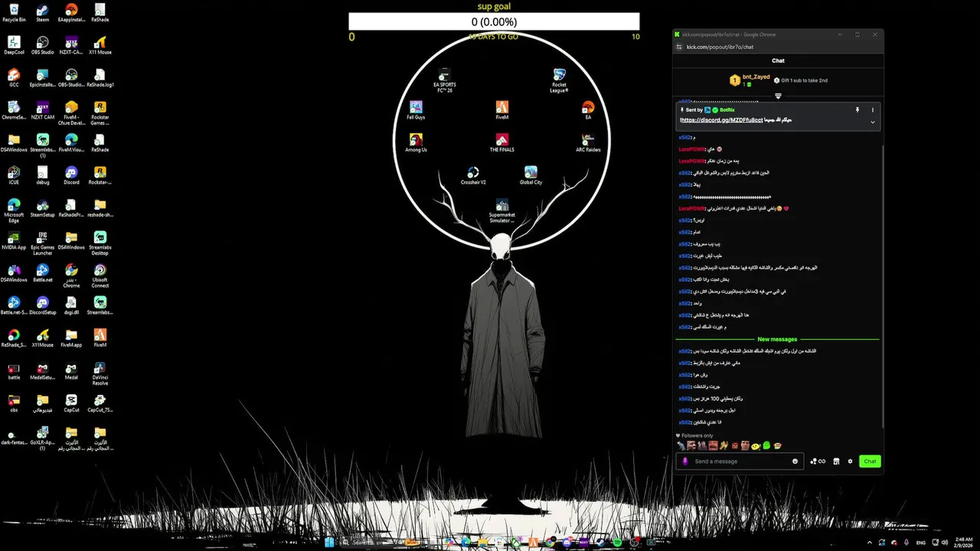Screen dimensions: 980x551
Task: Click the Chrome address bar URL
Action: click(720, 47)
